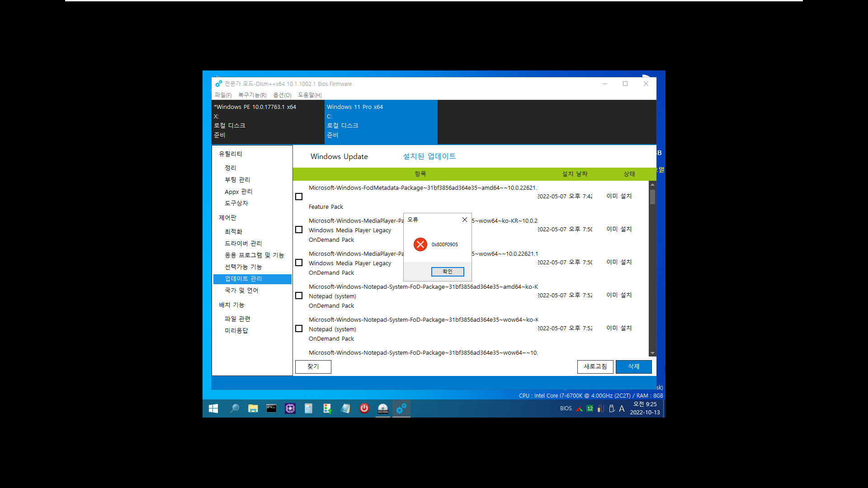The image size is (868, 488).
Task: Check the FodMetadata-Package update checkbox
Action: pyautogui.click(x=299, y=197)
